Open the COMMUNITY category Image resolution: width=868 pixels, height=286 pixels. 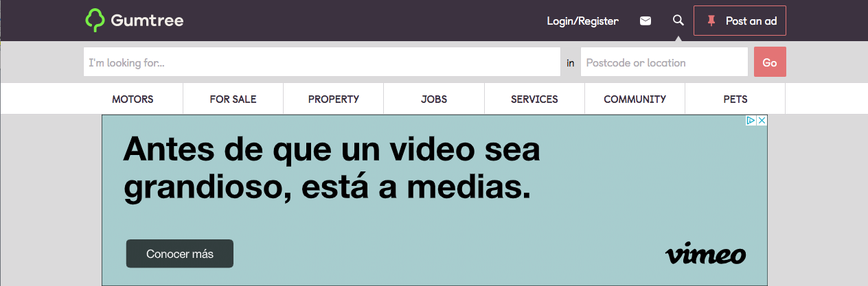(x=635, y=99)
